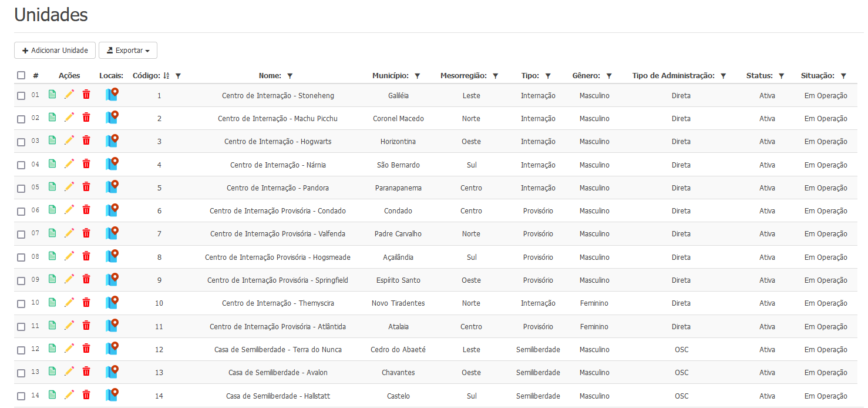868x408 pixels.
Task: Delete the Nárnia unit via trash icon
Action: click(86, 164)
